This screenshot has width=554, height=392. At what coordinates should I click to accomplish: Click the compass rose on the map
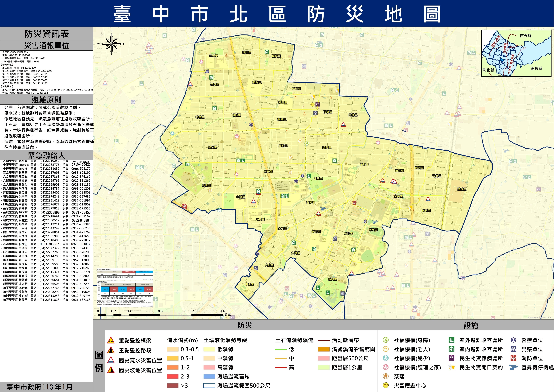point(111,44)
